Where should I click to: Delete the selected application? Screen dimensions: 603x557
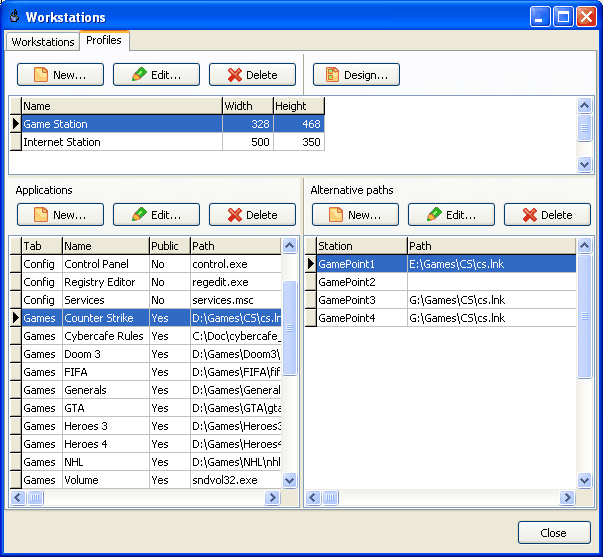click(x=252, y=215)
